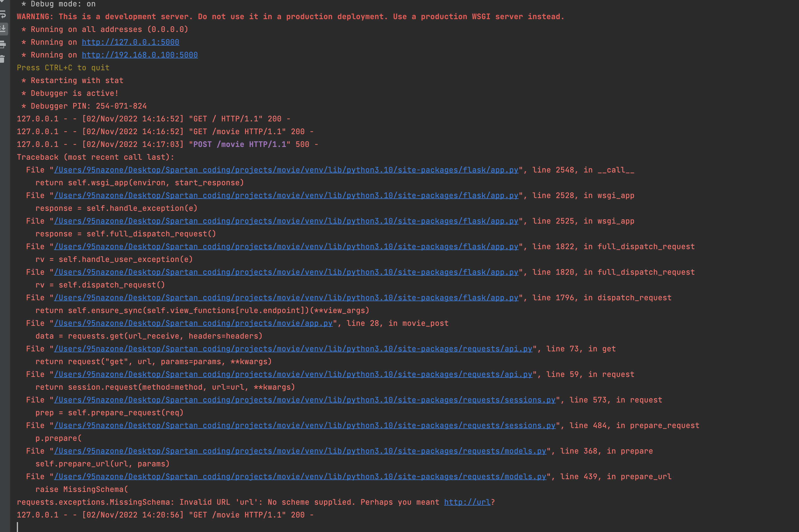Click the 'POST /movie HTTP/1.1' 500 log line

[168, 145]
